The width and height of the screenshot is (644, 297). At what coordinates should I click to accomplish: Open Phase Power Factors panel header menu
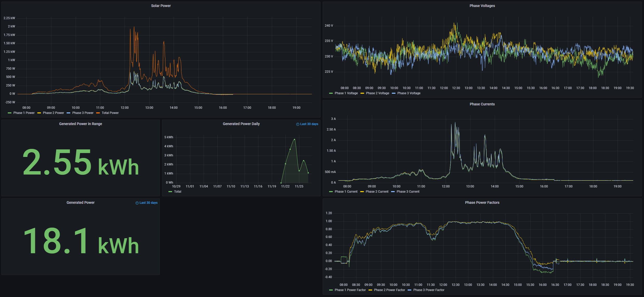pos(482,202)
